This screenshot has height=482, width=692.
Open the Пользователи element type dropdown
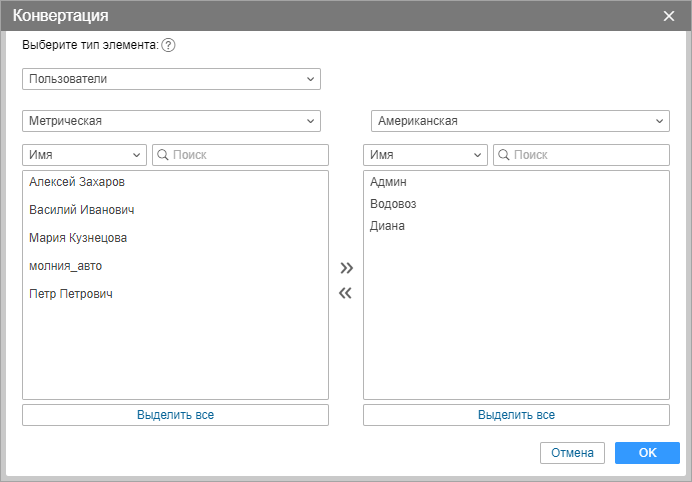point(171,79)
